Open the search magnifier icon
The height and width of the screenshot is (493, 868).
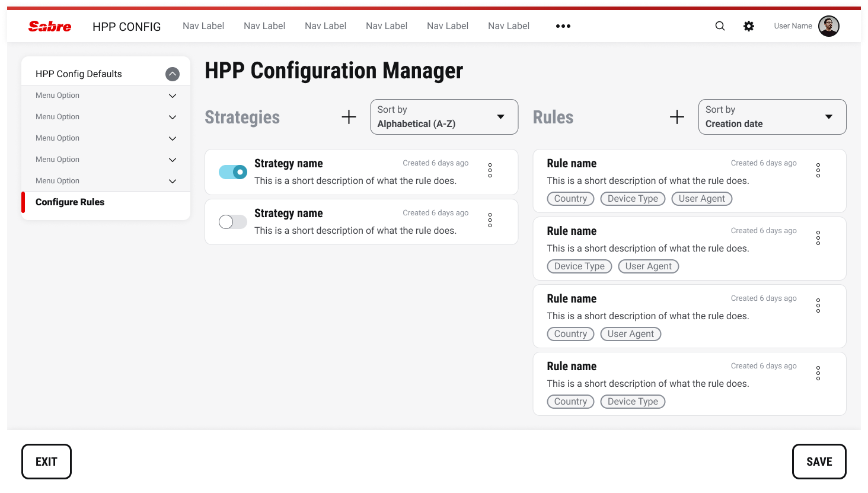(x=720, y=26)
